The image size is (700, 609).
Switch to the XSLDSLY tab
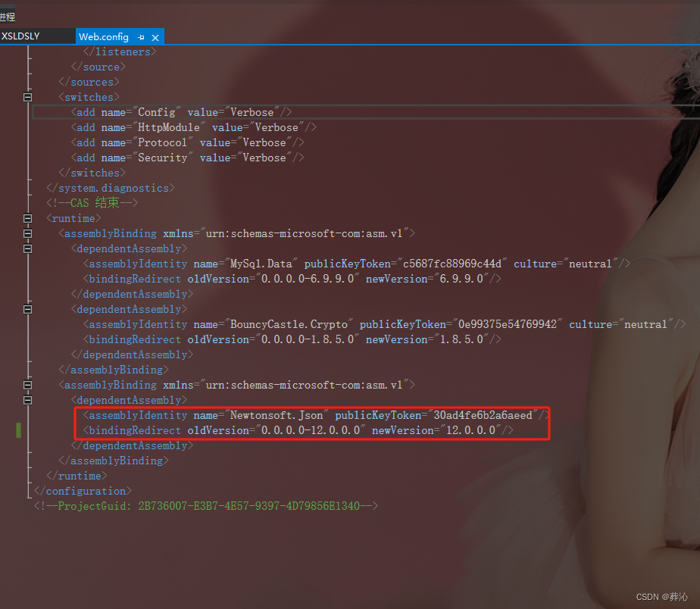point(20,35)
